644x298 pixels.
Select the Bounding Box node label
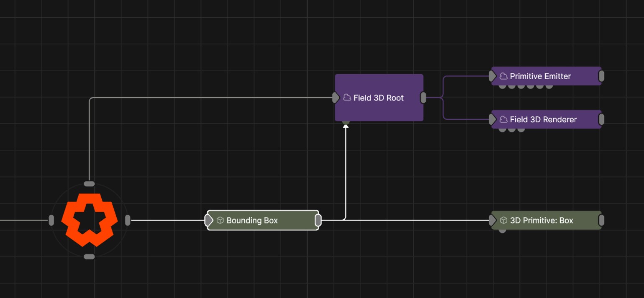point(252,221)
